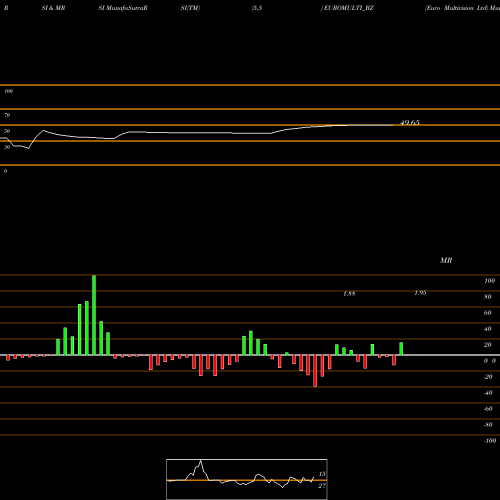Viewport: 500px width, 500px height.
Task: Click the 'SI(TM)' header text
Action: [190, 8]
